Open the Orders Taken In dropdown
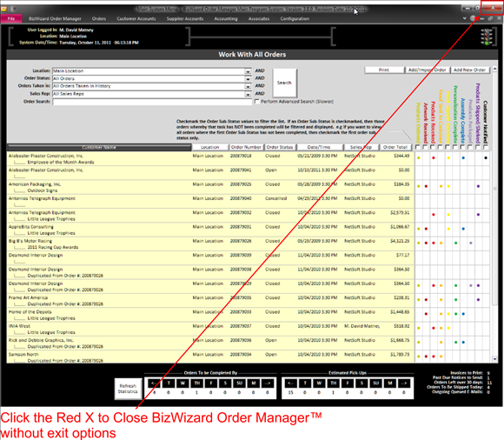The width and height of the screenshot is (504, 440). click(248, 86)
